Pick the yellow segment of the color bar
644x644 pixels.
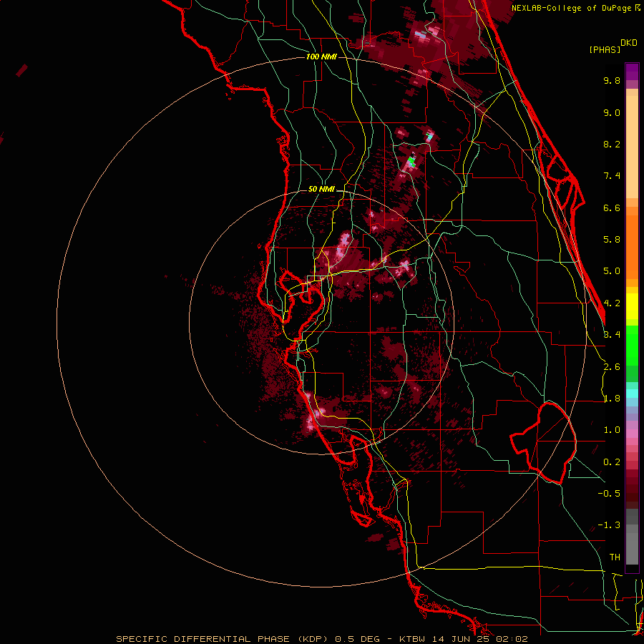coord(632,306)
